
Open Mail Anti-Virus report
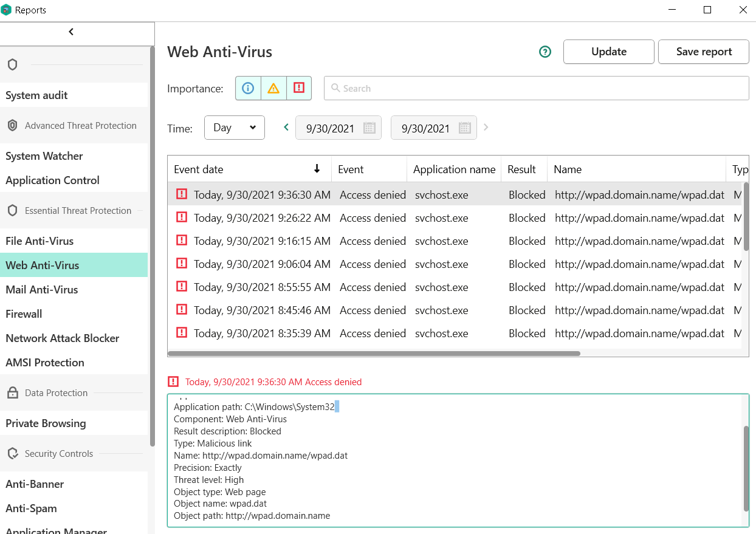(x=74, y=290)
